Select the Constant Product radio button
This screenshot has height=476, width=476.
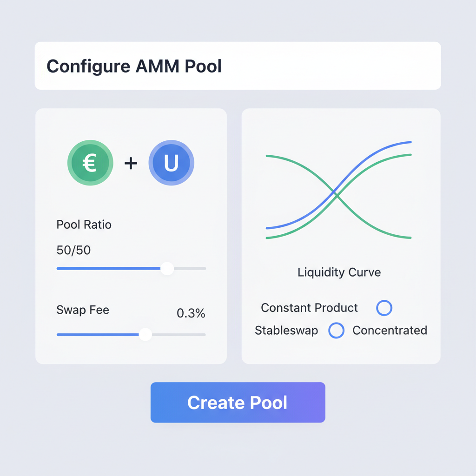click(384, 308)
